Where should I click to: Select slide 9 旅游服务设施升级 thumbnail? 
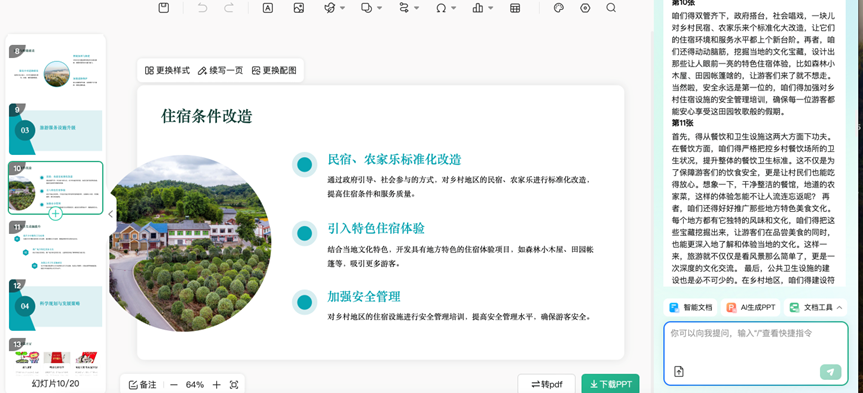tap(55, 129)
